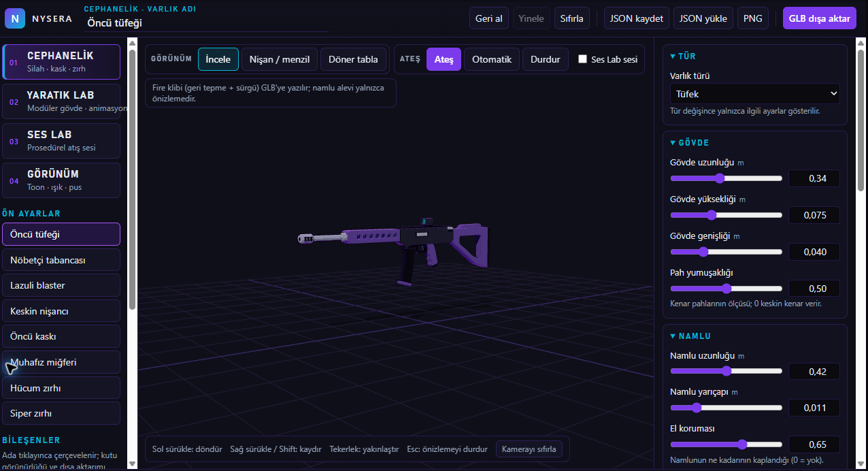Edit the El koruması value field
Screen dimensions: 868x471
point(814,444)
